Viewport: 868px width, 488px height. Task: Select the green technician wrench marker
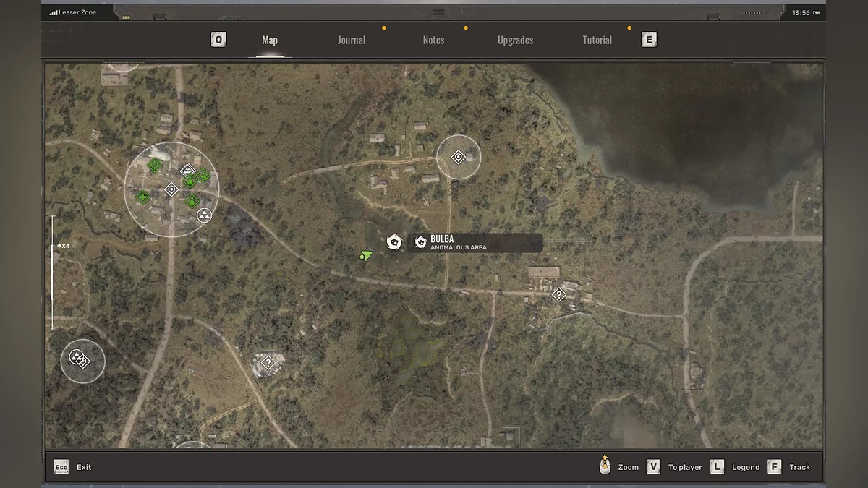(x=203, y=175)
